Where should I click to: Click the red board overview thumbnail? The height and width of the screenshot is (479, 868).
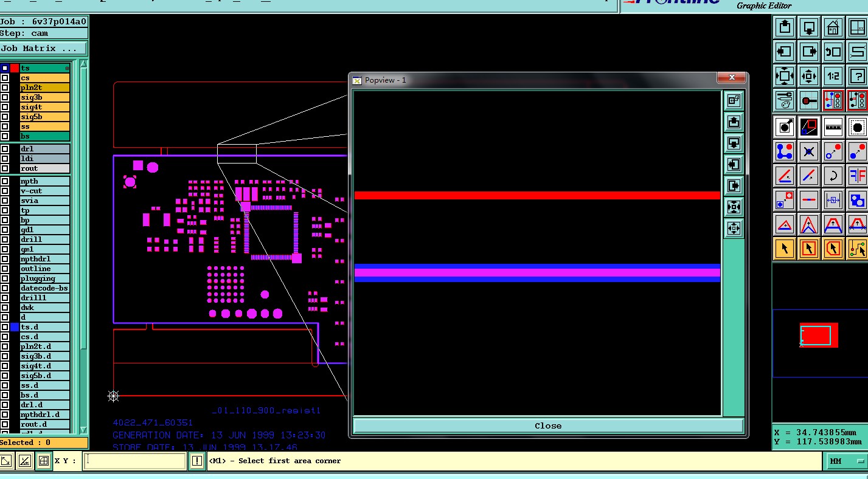click(819, 335)
